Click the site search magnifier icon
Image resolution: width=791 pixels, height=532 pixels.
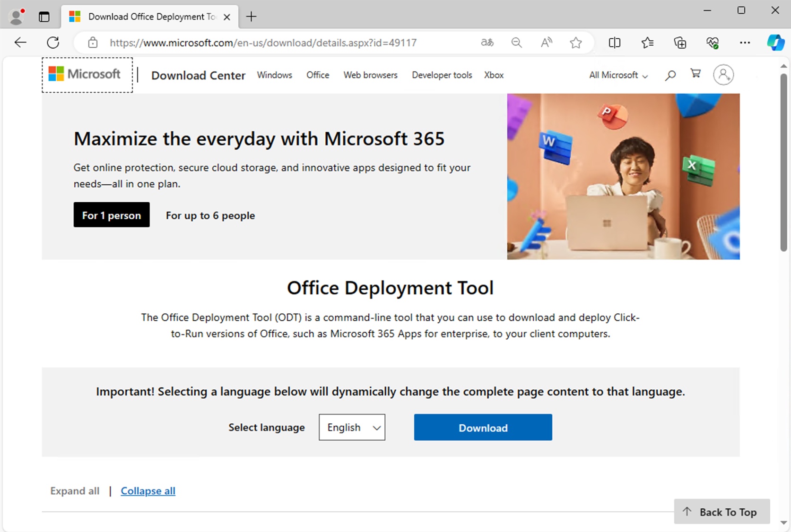click(x=670, y=75)
